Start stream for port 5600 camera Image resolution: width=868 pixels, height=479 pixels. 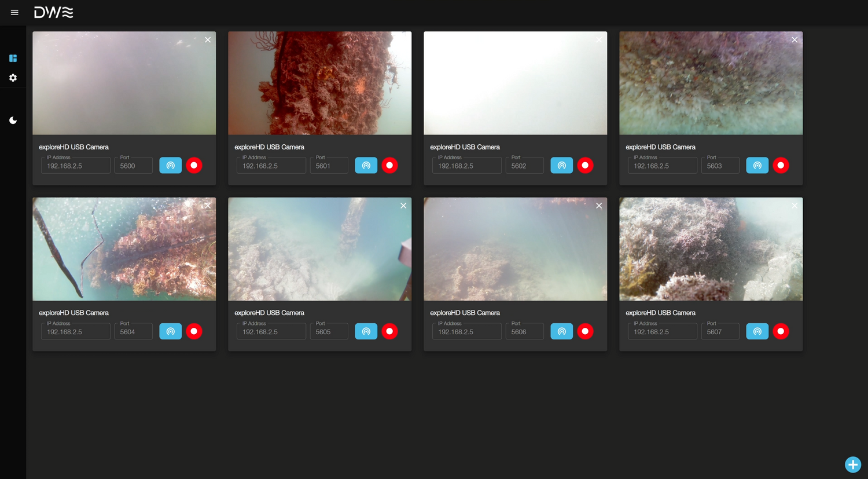pyautogui.click(x=171, y=166)
